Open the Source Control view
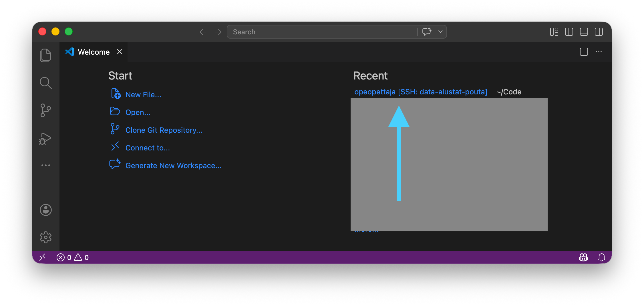Viewport: 644px width, 306px height. click(x=45, y=110)
